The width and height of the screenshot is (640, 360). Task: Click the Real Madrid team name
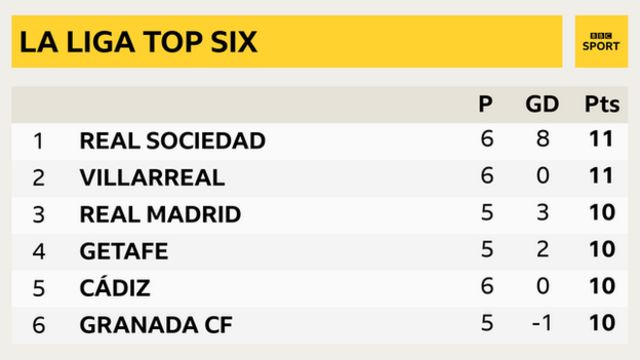coord(160,214)
